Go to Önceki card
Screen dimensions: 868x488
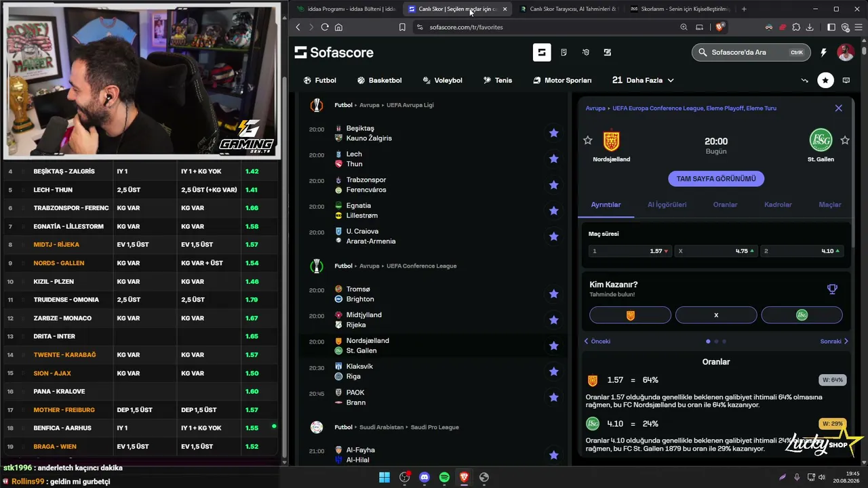point(597,342)
